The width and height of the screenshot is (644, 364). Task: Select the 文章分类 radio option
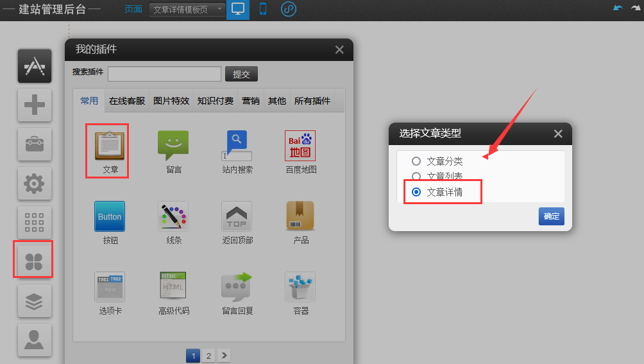coord(416,161)
